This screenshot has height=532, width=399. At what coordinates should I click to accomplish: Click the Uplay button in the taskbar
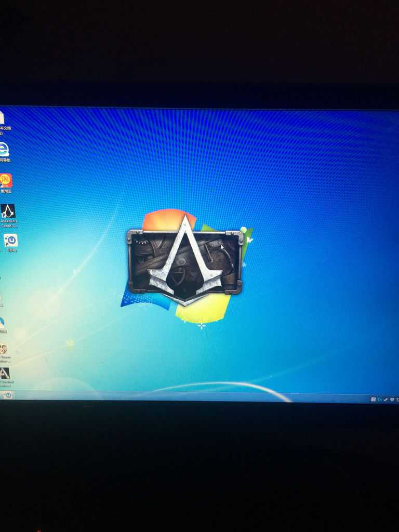coord(8,395)
